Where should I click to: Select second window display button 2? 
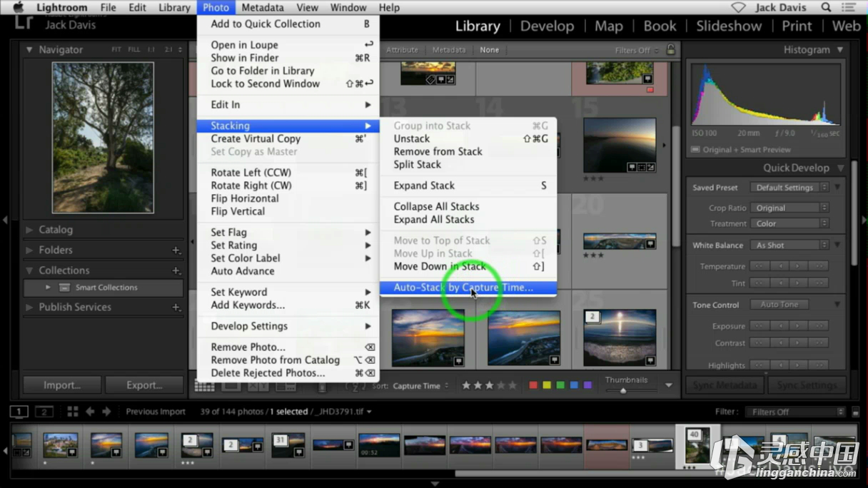point(44,412)
